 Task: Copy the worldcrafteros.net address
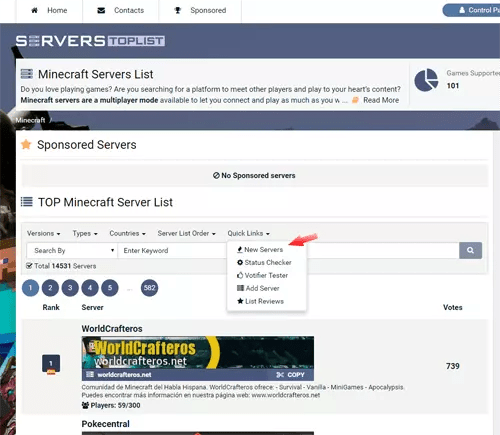[x=291, y=375]
